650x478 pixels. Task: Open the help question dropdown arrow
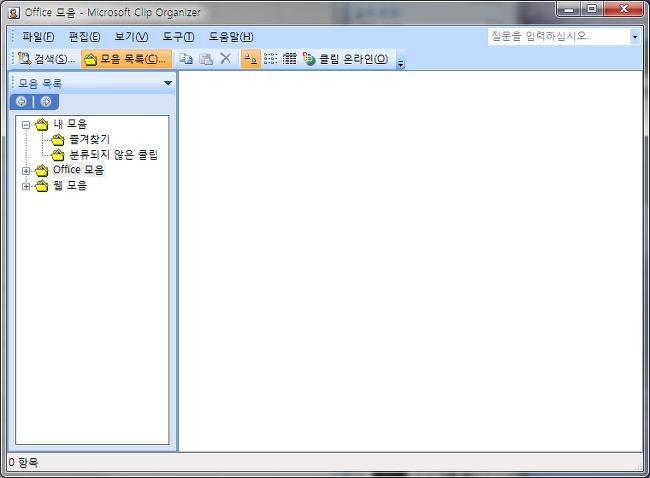coord(635,36)
